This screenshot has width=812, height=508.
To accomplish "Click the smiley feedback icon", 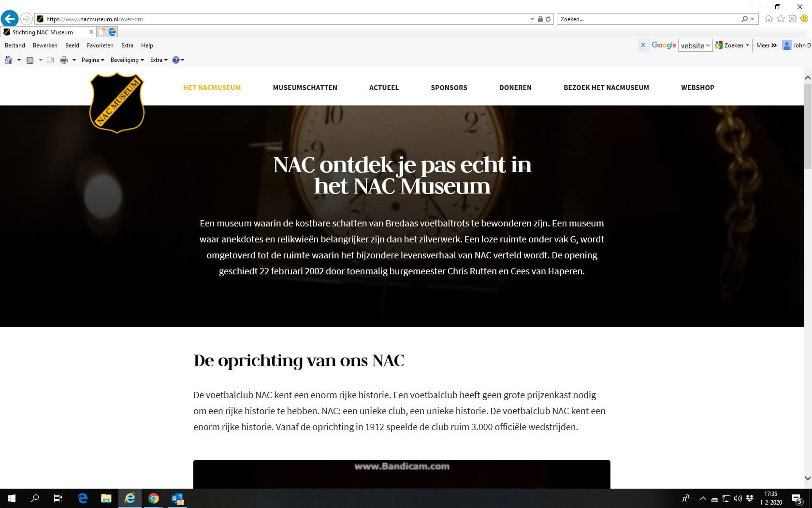I will (804, 19).
